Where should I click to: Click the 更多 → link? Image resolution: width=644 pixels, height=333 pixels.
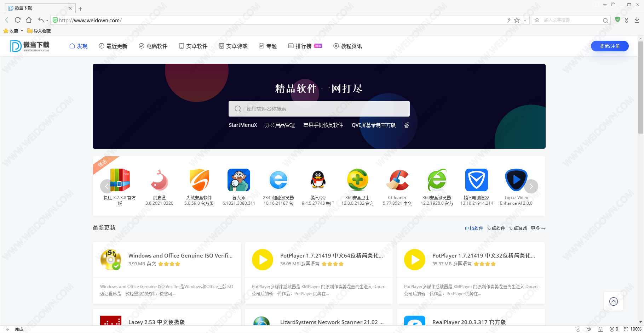[x=538, y=228]
